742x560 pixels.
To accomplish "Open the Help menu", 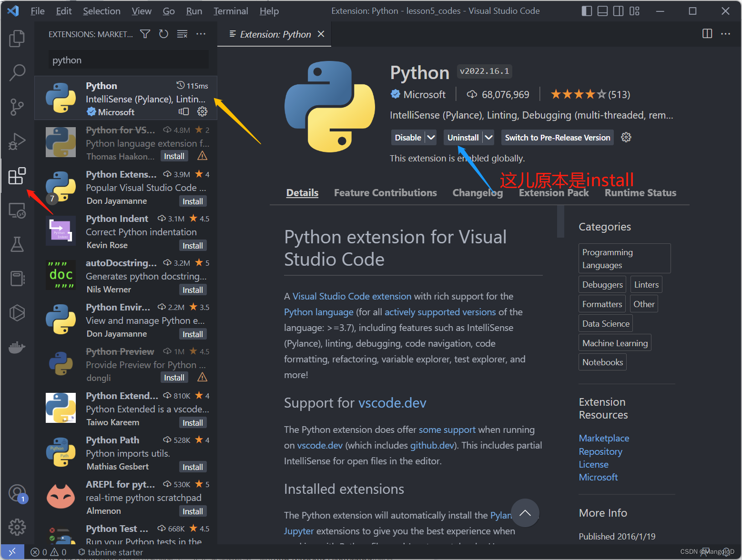I will pyautogui.click(x=269, y=11).
